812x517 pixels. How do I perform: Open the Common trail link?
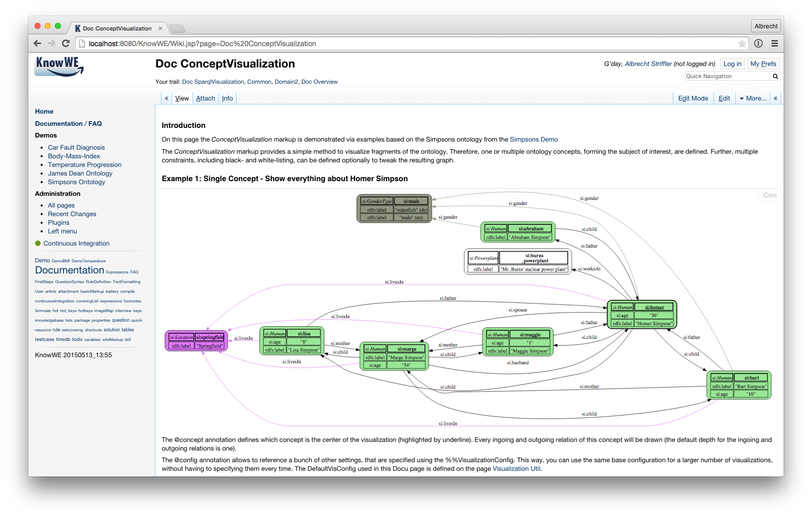(x=259, y=82)
